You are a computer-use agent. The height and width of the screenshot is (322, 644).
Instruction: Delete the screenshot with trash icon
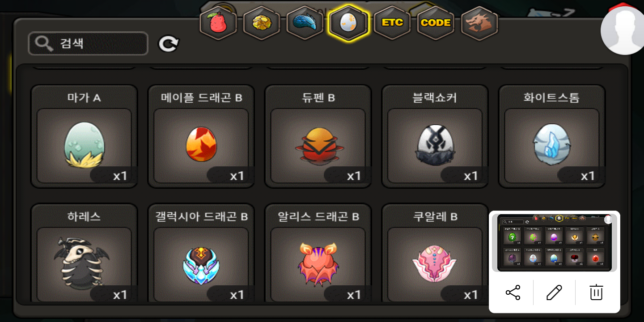[x=596, y=292]
